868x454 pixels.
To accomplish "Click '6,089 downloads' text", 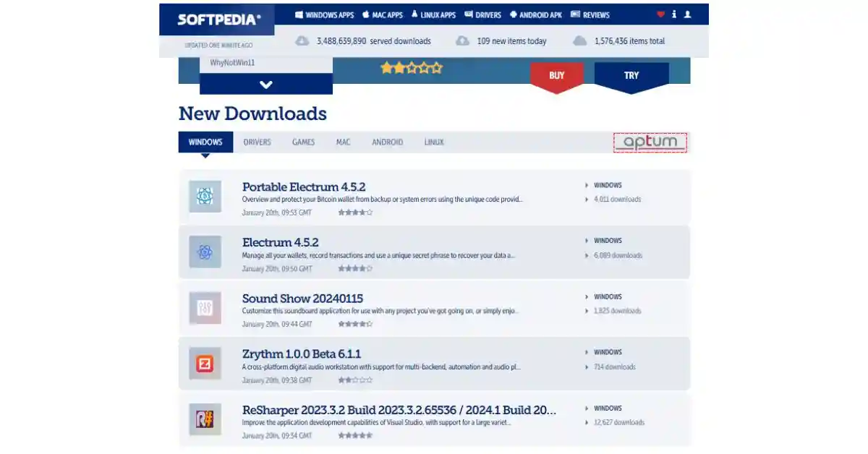I will 617,255.
